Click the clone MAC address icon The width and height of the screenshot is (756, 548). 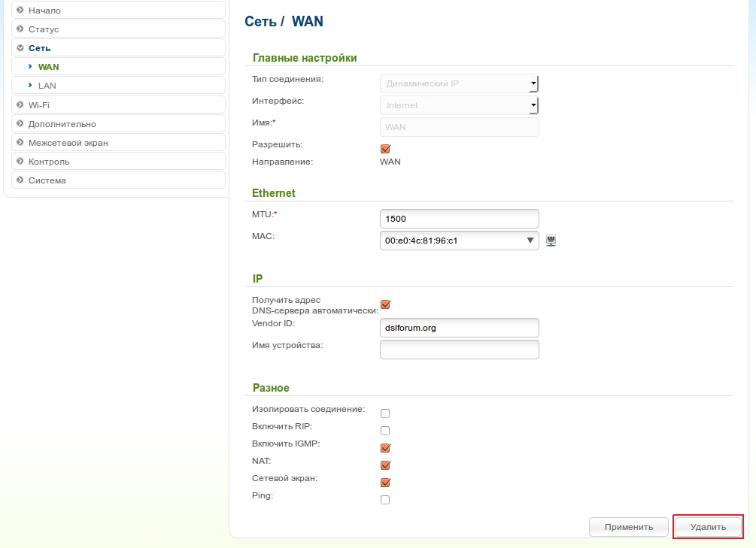(551, 241)
